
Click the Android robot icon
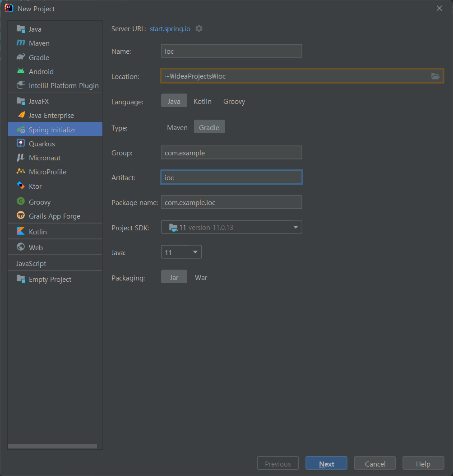click(x=21, y=71)
